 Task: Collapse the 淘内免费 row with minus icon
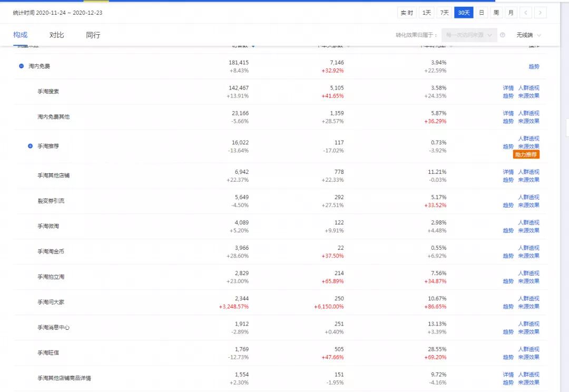click(x=21, y=66)
